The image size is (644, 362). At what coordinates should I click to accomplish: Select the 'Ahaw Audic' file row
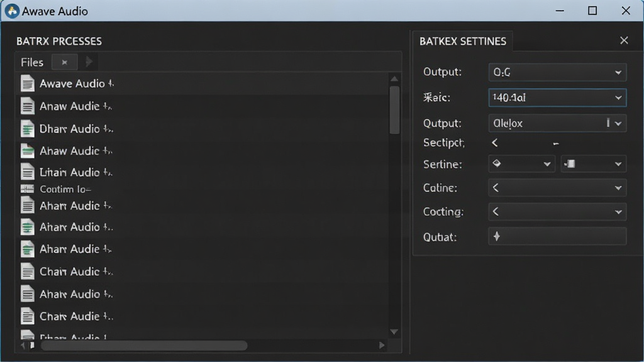(203, 151)
